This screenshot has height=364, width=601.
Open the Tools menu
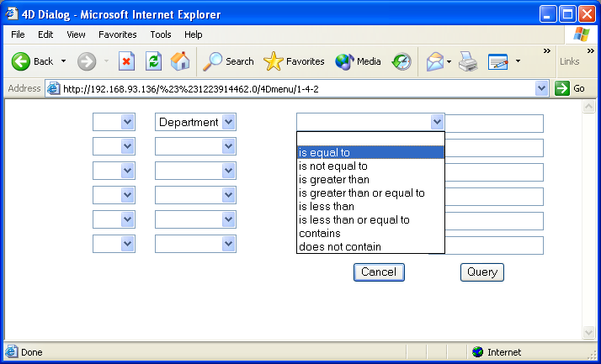tap(161, 34)
